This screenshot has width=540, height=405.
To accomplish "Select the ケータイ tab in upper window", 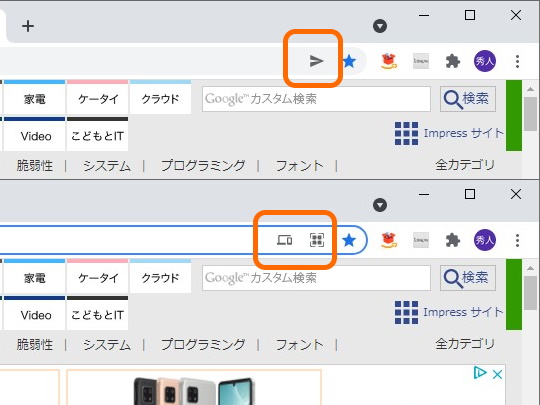I will pyautogui.click(x=98, y=97).
